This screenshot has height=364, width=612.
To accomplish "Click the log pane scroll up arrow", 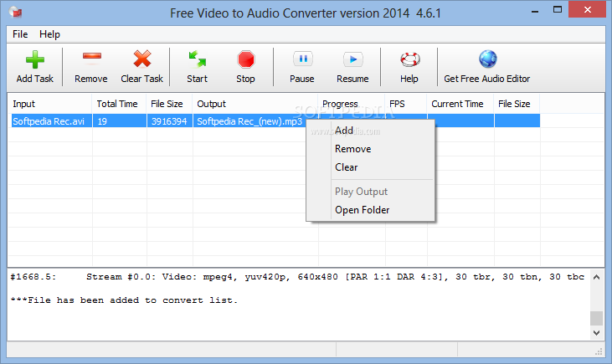I will pyautogui.click(x=596, y=277).
